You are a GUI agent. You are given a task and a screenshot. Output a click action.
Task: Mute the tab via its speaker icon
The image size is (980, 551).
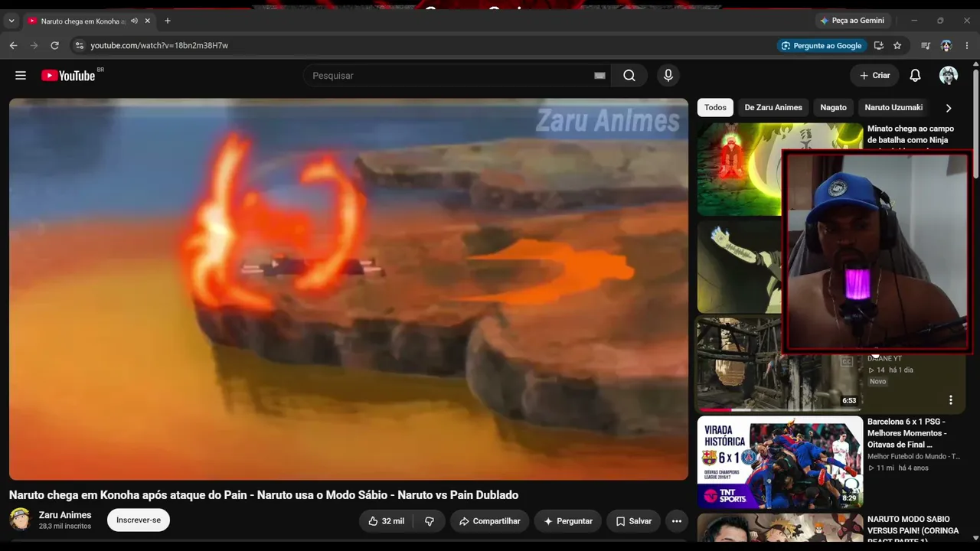134,21
